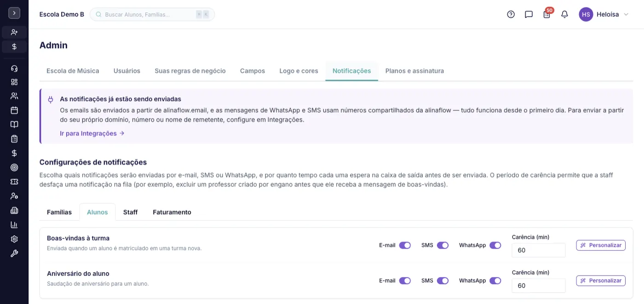Open the people group icon in the sidebar

pos(14,96)
